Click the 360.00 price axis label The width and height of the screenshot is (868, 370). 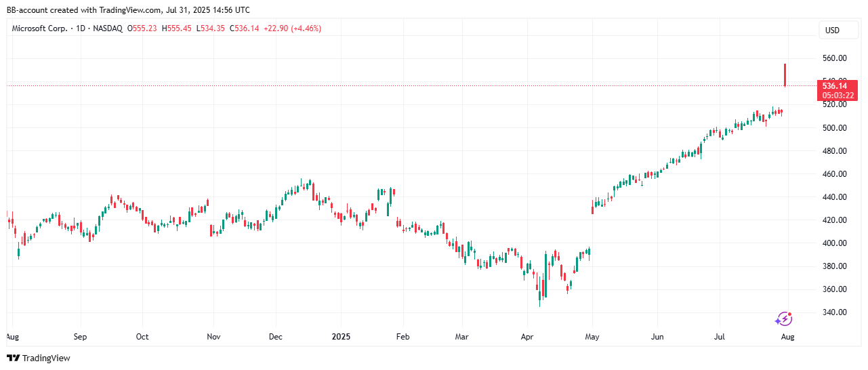coord(835,289)
